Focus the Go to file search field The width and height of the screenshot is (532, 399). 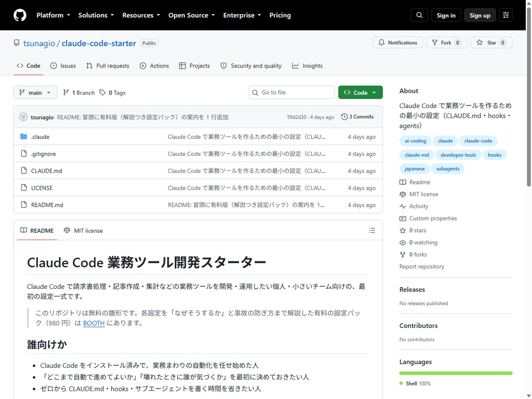291,92
